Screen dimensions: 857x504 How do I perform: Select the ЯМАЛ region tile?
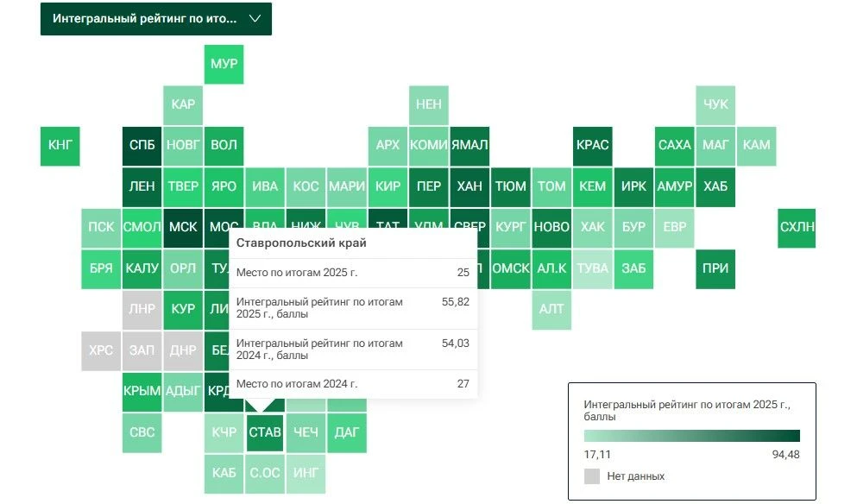coord(469,146)
